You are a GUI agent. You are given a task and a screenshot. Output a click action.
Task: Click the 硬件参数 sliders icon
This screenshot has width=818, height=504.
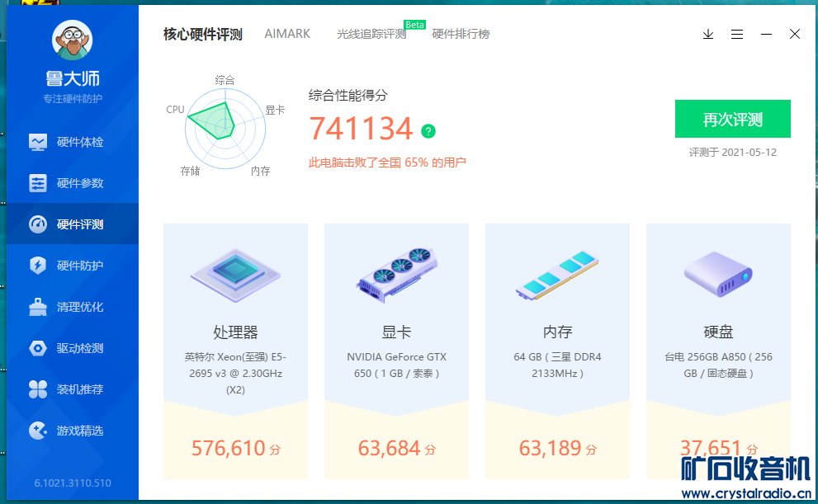point(38,183)
